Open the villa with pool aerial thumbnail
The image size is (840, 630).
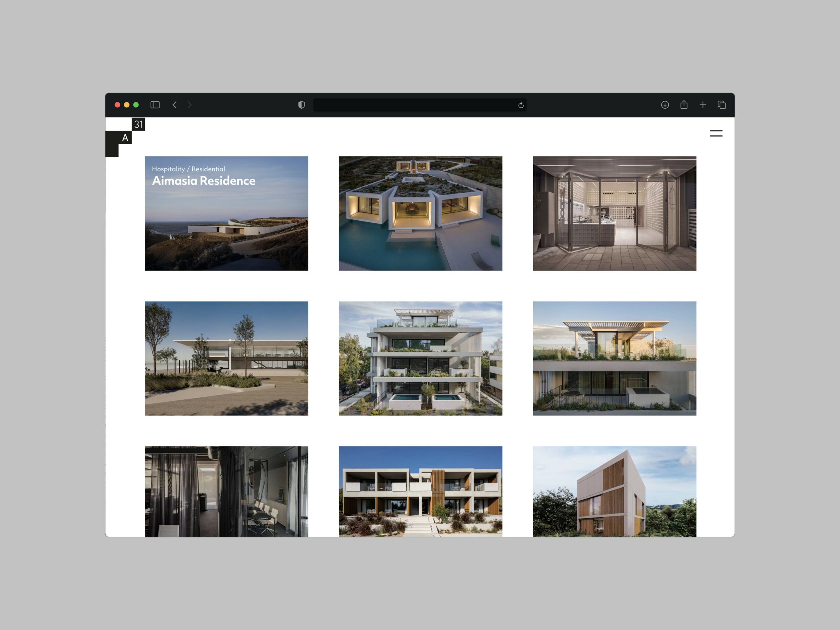click(420, 213)
